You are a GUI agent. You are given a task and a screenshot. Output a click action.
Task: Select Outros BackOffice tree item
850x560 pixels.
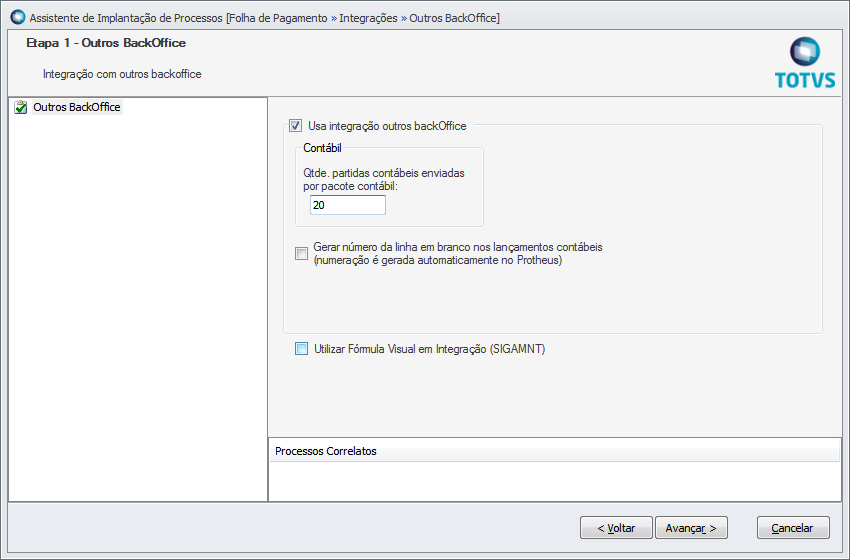click(x=77, y=107)
